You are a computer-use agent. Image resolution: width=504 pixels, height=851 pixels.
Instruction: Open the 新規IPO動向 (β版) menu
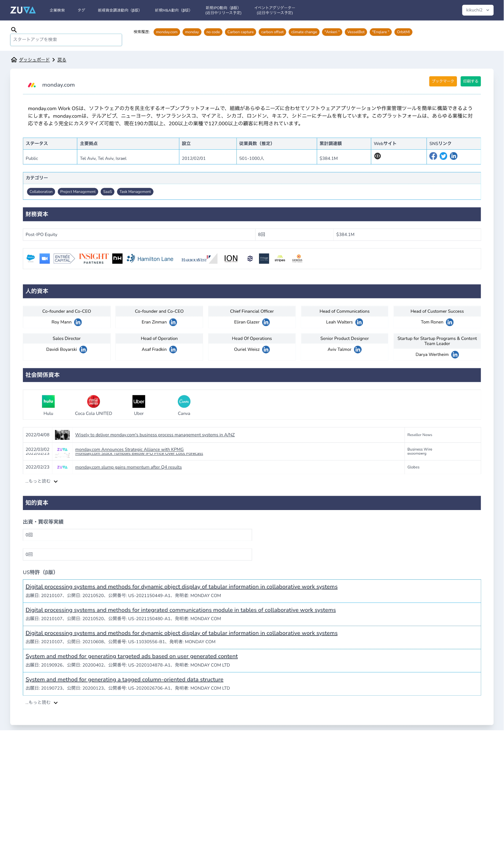click(223, 10)
